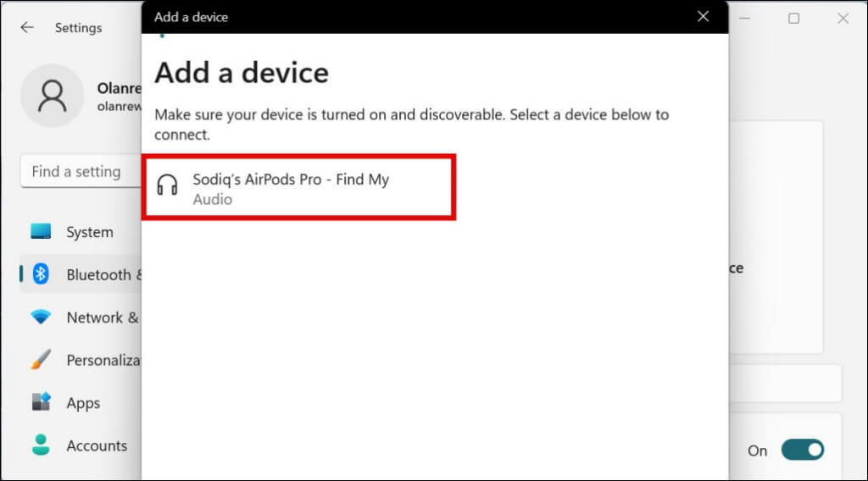Viewport: 868px width, 481px height.
Task: Maximize the Settings window
Action: (x=793, y=18)
